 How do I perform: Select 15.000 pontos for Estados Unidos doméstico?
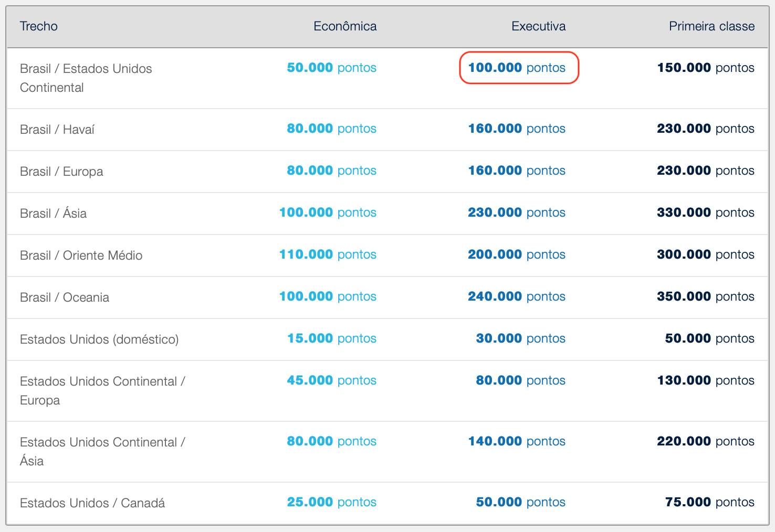pos(331,338)
